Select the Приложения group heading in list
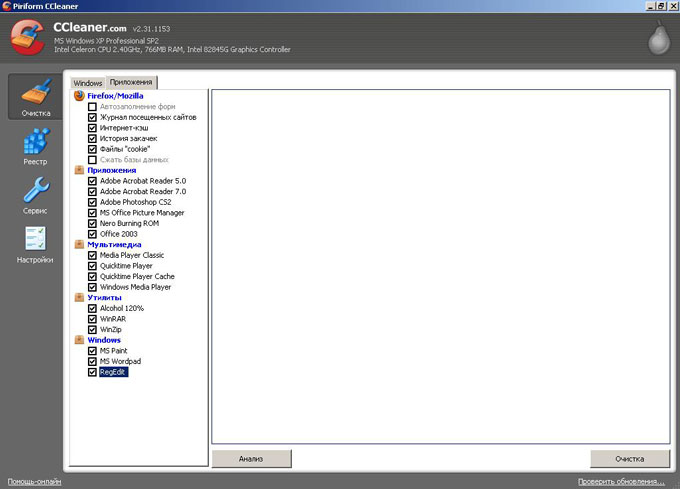 (x=112, y=170)
